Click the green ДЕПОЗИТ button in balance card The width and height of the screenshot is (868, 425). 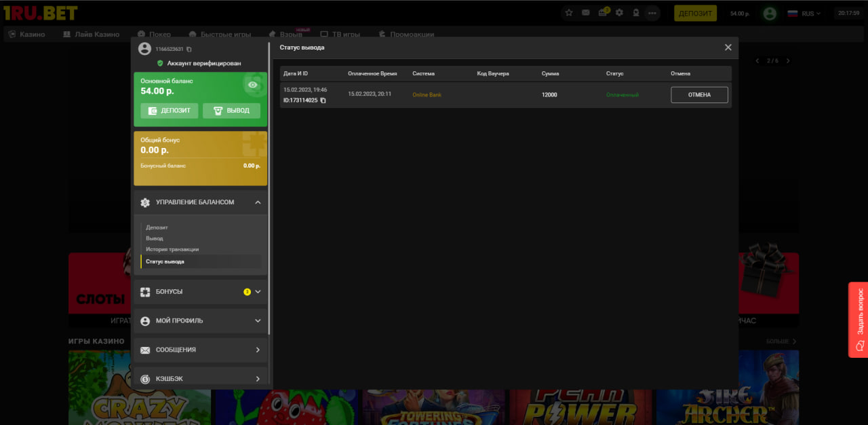[170, 111]
